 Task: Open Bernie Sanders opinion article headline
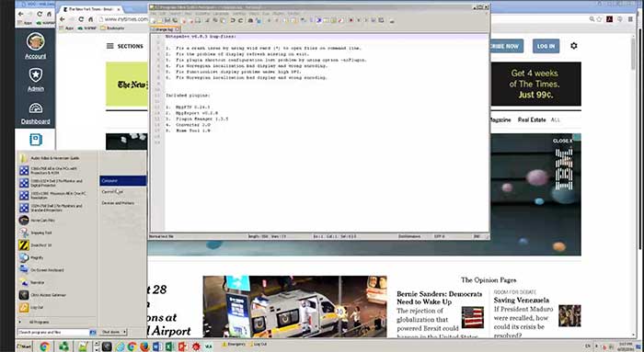(x=440, y=298)
